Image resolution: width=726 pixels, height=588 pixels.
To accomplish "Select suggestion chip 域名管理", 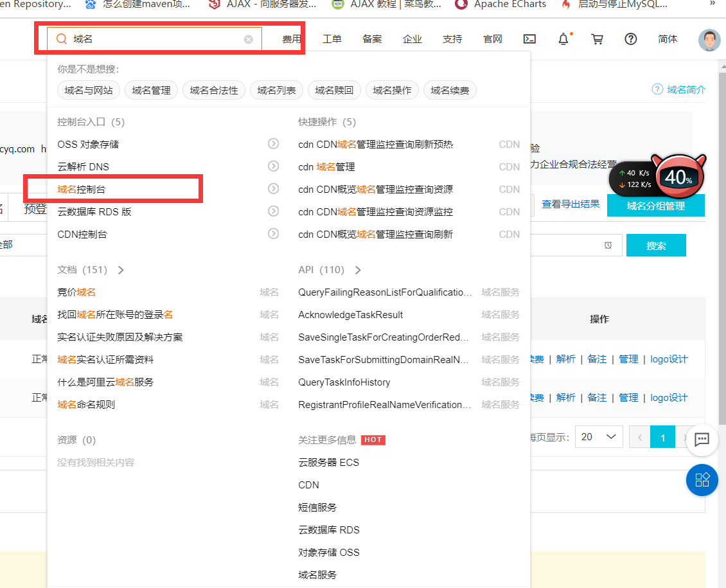I will click(x=152, y=90).
